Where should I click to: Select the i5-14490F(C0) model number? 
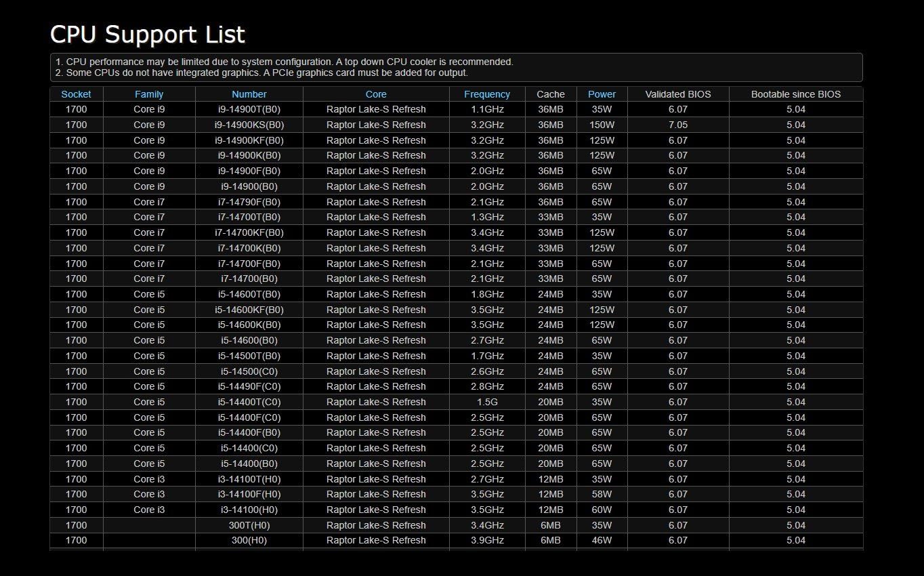click(x=249, y=386)
